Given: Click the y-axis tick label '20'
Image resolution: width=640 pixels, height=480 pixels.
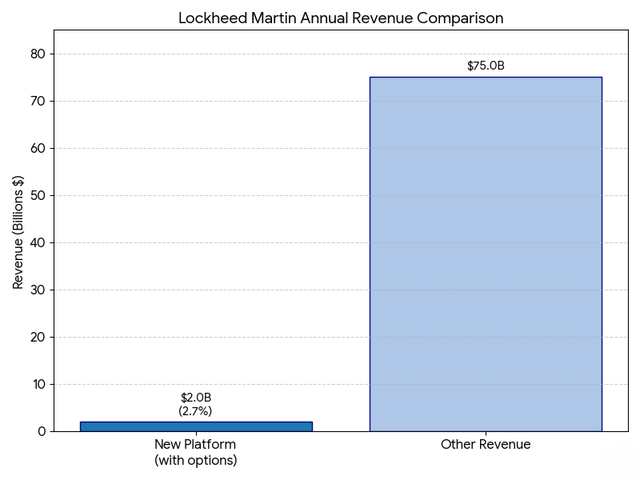Looking at the screenshot, I should coord(38,337).
